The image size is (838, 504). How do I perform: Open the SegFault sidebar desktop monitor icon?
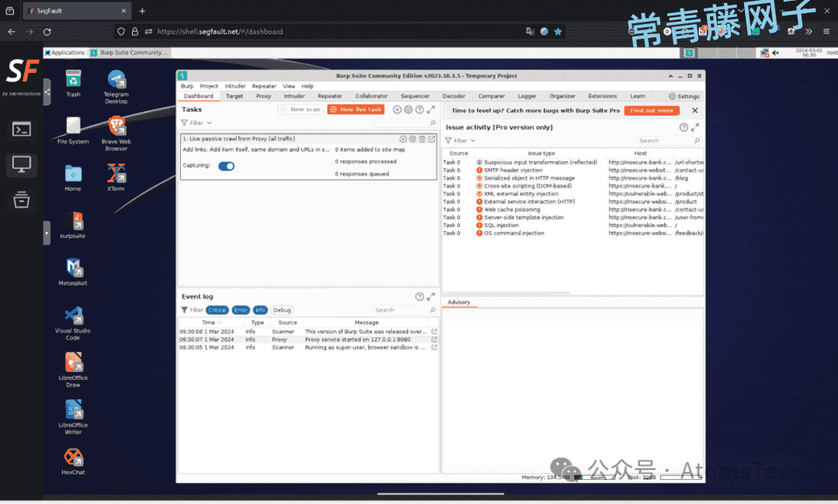22,164
